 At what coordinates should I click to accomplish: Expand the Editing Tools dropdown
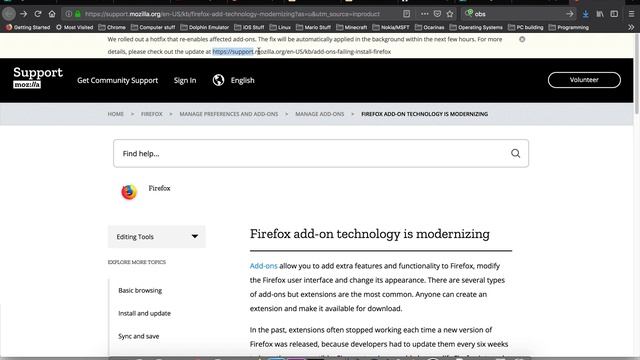(x=157, y=237)
